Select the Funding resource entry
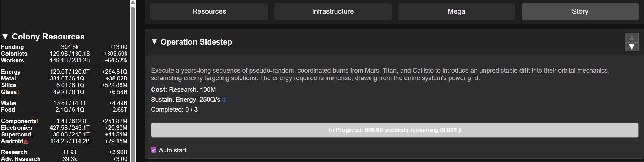Screen dimensions: 644x162 click(x=64, y=47)
